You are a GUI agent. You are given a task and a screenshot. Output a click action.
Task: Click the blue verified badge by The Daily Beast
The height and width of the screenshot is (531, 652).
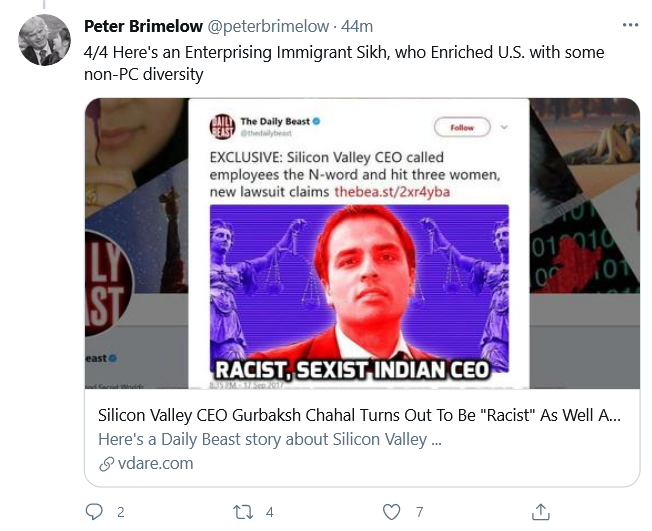coord(316,121)
